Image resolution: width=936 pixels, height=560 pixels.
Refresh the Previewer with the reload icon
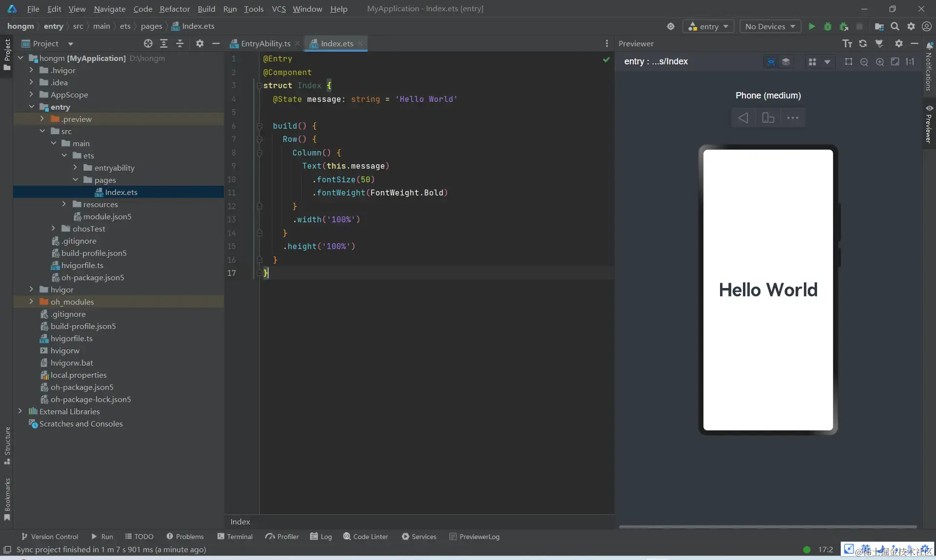(863, 43)
